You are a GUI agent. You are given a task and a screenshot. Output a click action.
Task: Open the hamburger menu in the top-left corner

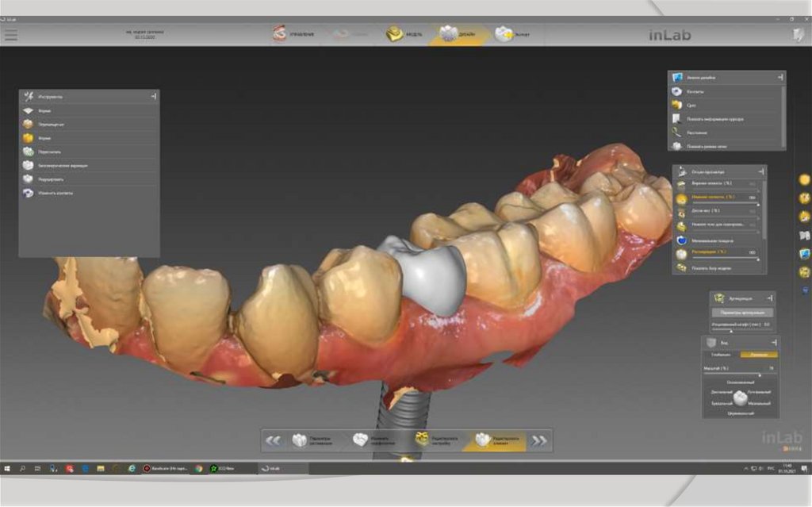(x=10, y=35)
